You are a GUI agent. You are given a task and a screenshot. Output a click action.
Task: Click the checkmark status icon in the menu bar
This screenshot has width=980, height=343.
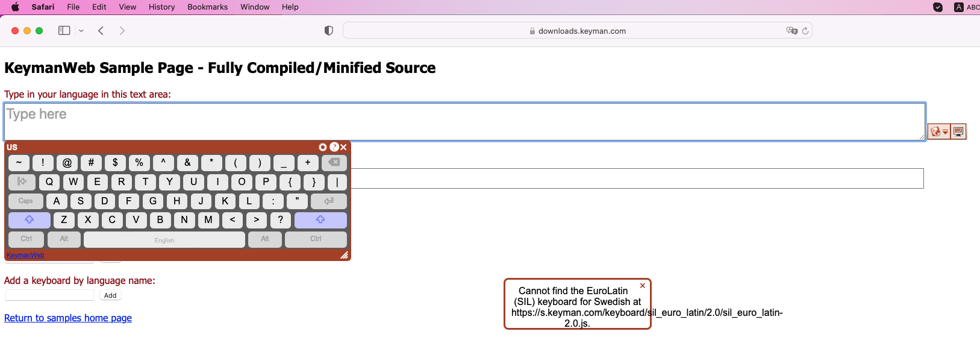click(938, 7)
